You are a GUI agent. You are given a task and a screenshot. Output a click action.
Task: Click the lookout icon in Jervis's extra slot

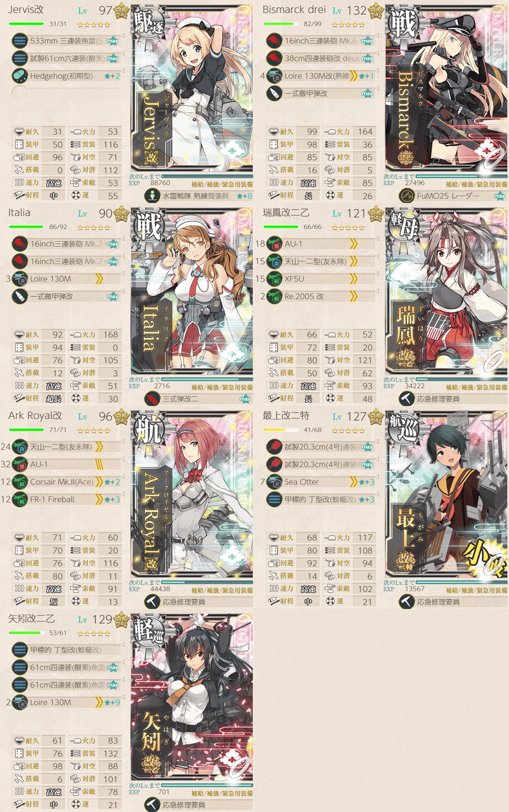click(x=152, y=196)
